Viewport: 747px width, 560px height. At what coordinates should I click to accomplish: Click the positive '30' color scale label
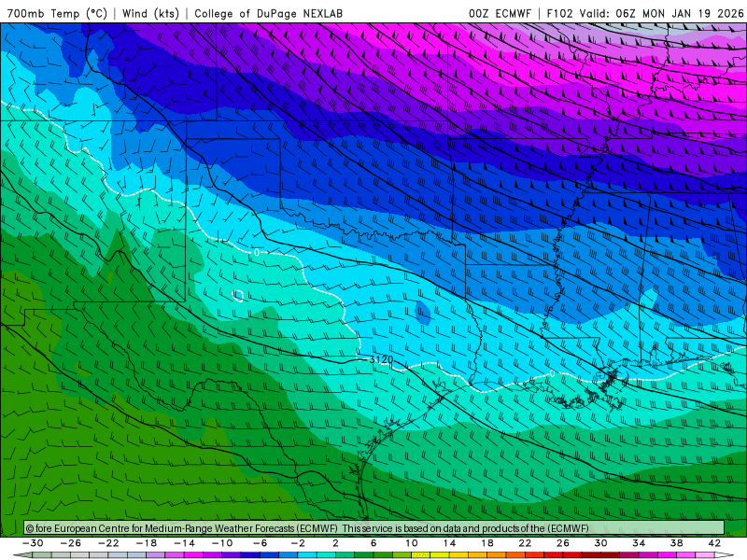pyautogui.click(x=600, y=543)
